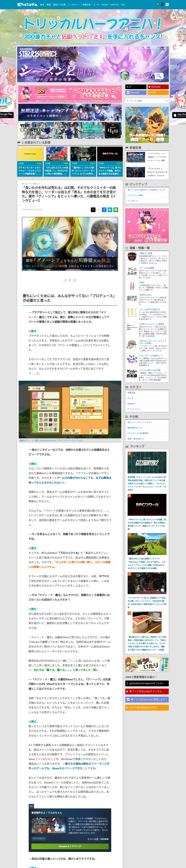Share article via LINE icon
Image resolution: width=186 pixels, height=868 pixels.
[x=115, y=210]
